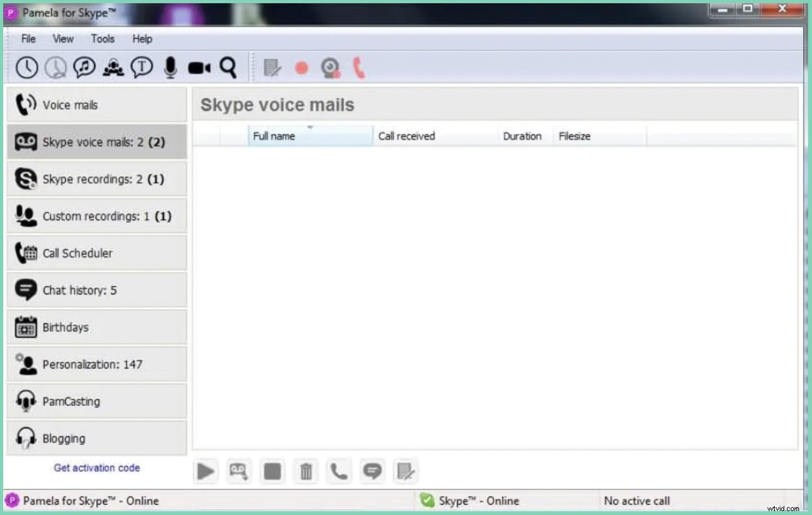This screenshot has width=812, height=515.
Task: Select the microphone recording tool
Action: [170, 66]
